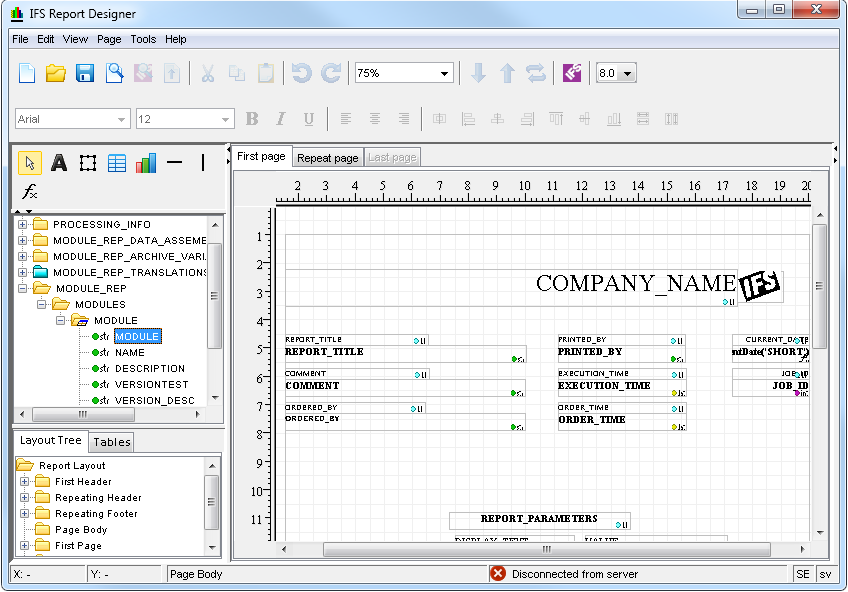This screenshot has width=848, height=592.
Task: Click the canvas vertical scrollbar thumb
Action: click(x=819, y=286)
